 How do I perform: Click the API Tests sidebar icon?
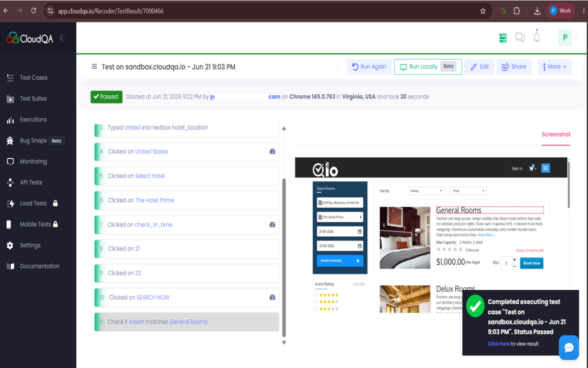tap(10, 183)
